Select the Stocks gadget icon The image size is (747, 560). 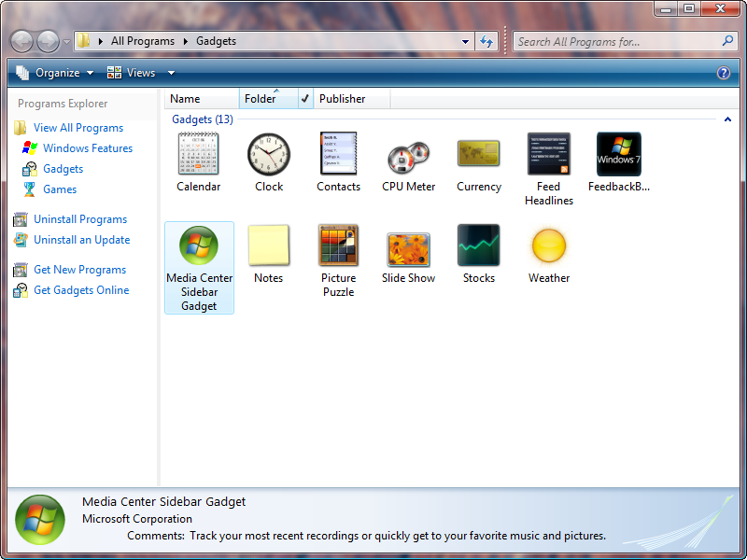[x=478, y=245]
